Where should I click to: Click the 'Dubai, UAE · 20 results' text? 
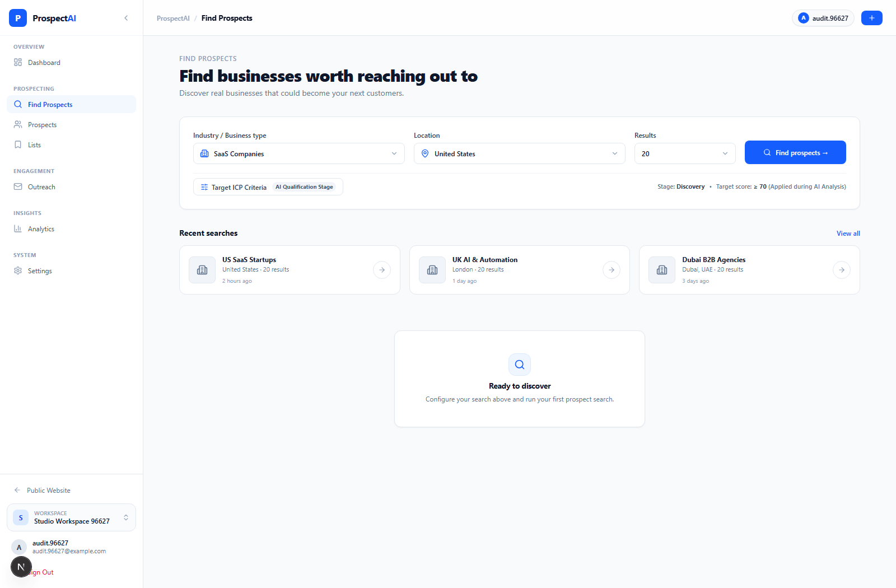pyautogui.click(x=713, y=269)
